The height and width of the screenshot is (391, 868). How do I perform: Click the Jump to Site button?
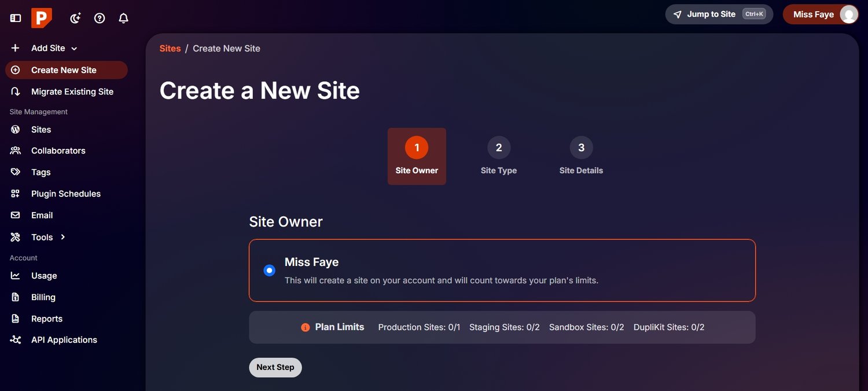click(x=719, y=14)
